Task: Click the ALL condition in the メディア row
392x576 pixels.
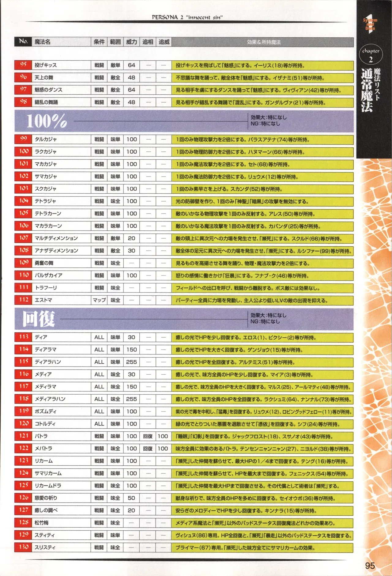Action: 99,374
